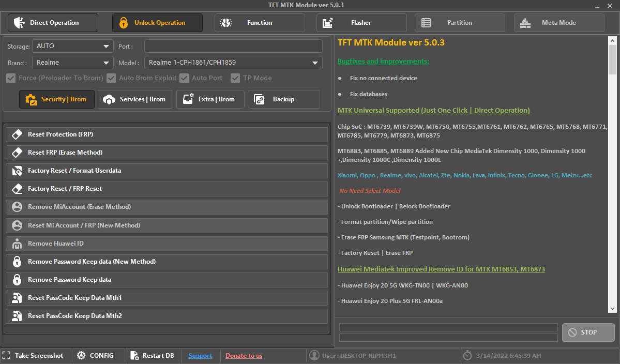Click the padlock icon for Remove Password Keep data

(x=17, y=280)
